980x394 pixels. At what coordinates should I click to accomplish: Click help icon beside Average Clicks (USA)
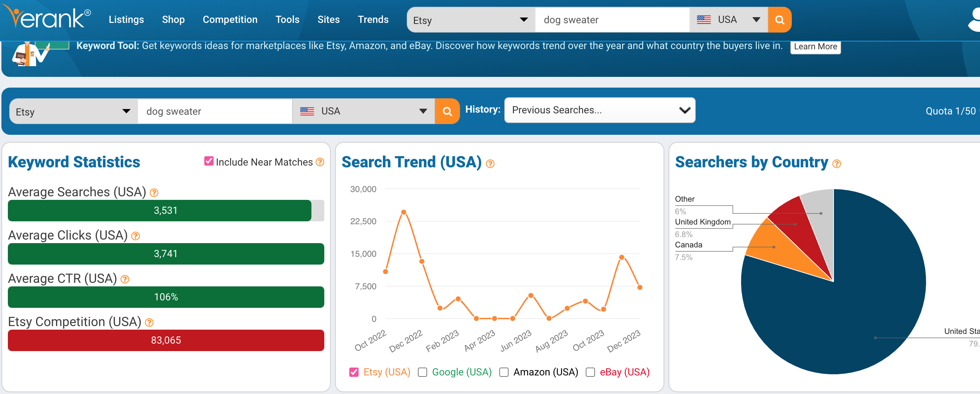point(135,236)
